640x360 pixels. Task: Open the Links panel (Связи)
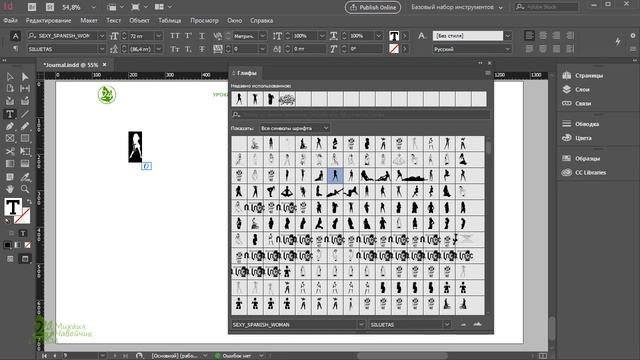(577, 103)
